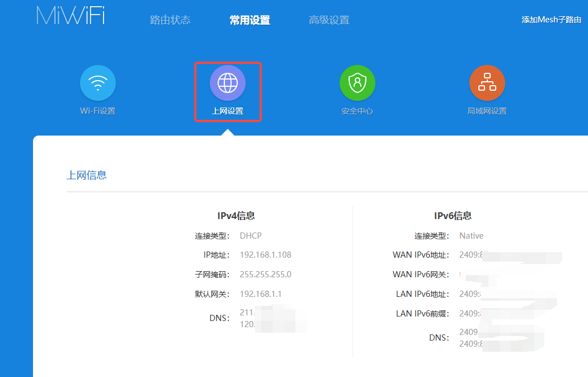Click the MiWiFi logo
The width and height of the screenshot is (588, 377).
pyautogui.click(x=70, y=16)
